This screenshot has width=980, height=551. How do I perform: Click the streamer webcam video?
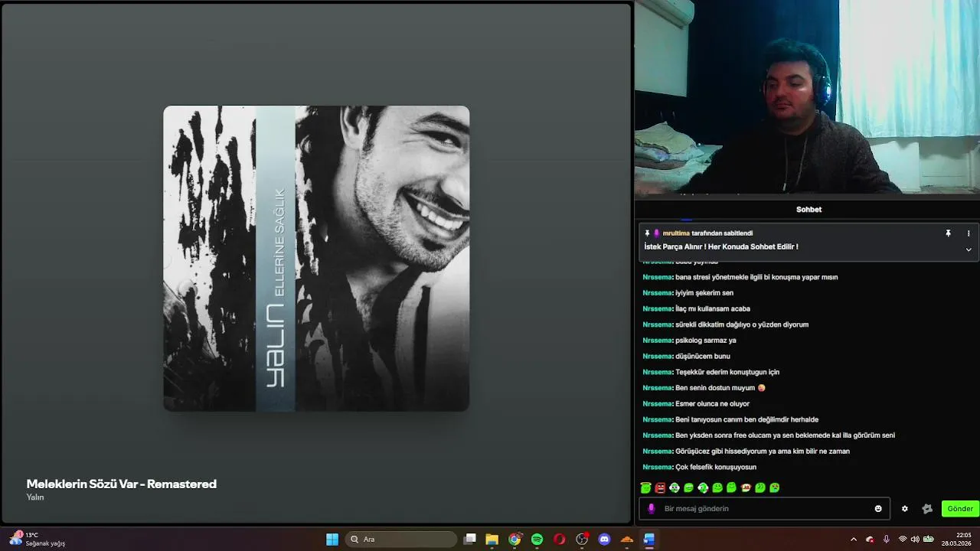point(807,96)
